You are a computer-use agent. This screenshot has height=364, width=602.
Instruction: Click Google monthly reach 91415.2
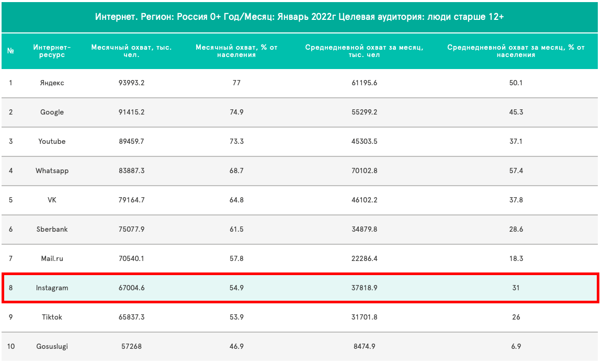click(131, 112)
